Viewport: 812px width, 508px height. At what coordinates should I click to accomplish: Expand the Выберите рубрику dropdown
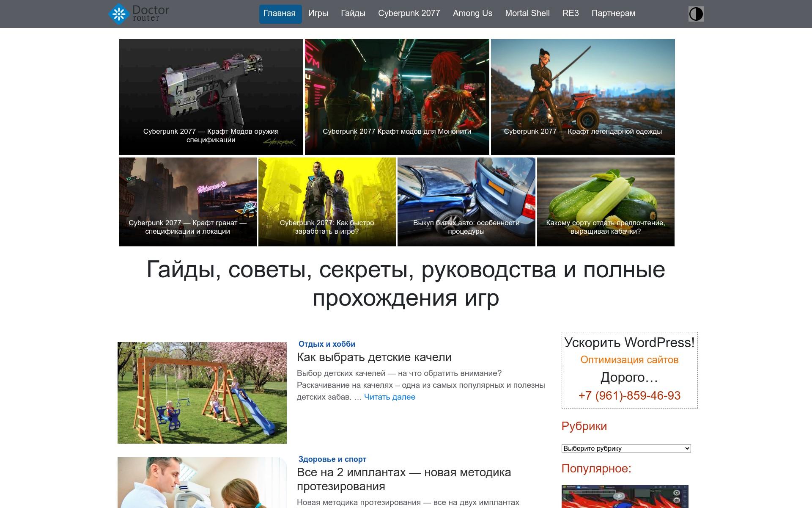click(626, 449)
